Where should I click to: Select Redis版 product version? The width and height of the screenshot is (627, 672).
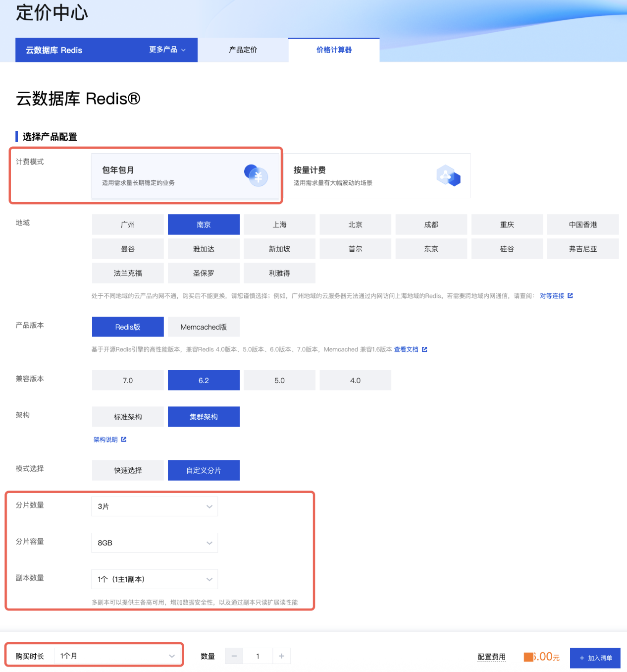click(128, 327)
